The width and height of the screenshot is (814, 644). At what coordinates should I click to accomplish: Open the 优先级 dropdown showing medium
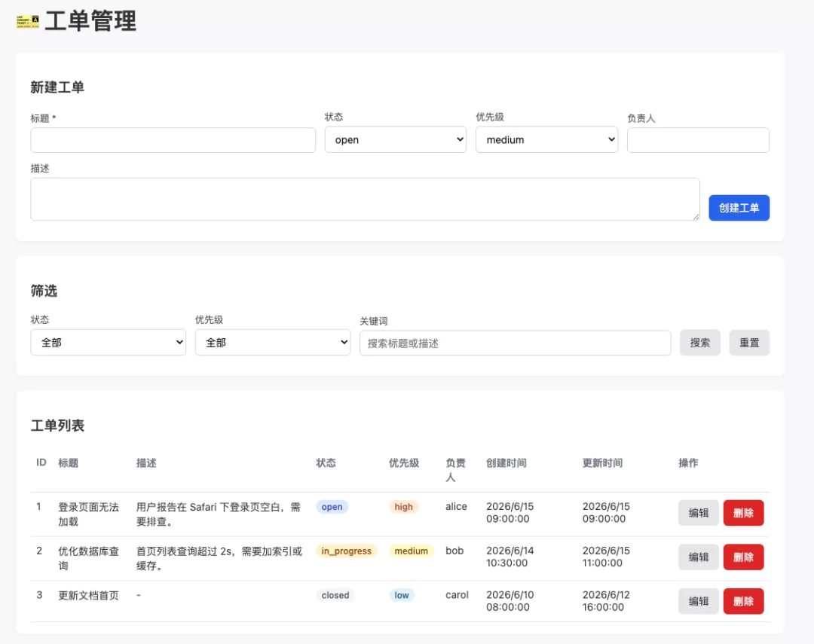[x=546, y=139]
